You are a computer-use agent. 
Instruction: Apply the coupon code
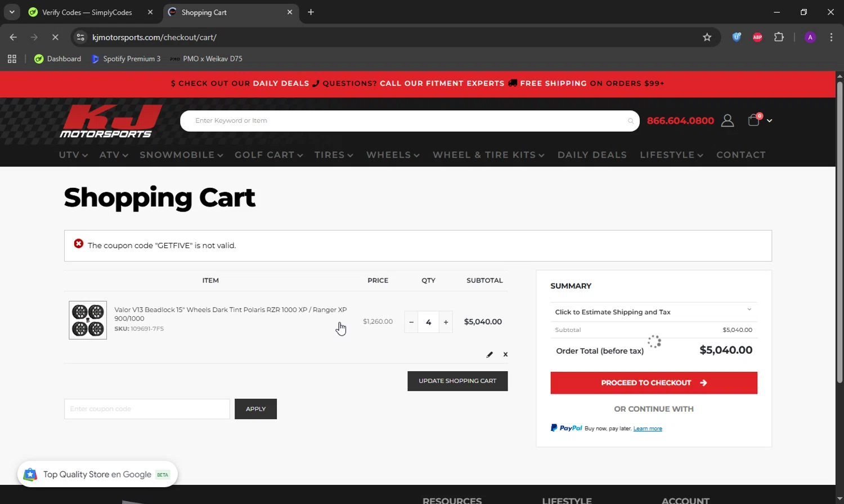pyautogui.click(x=255, y=409)
